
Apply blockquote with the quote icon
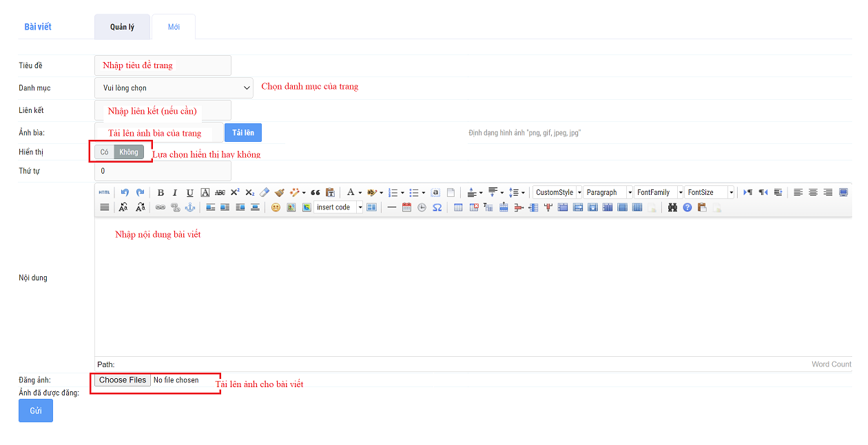click(x=316, y=193)
